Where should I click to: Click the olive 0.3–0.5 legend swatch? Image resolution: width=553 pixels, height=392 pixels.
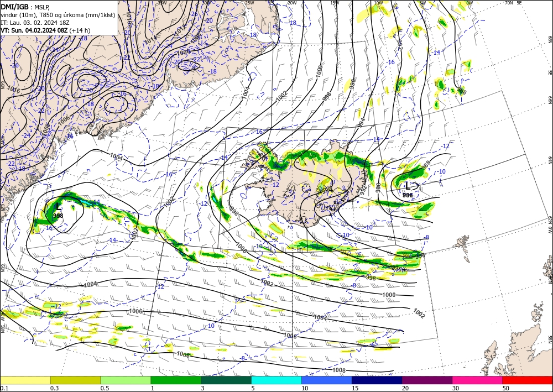[75, 380]
